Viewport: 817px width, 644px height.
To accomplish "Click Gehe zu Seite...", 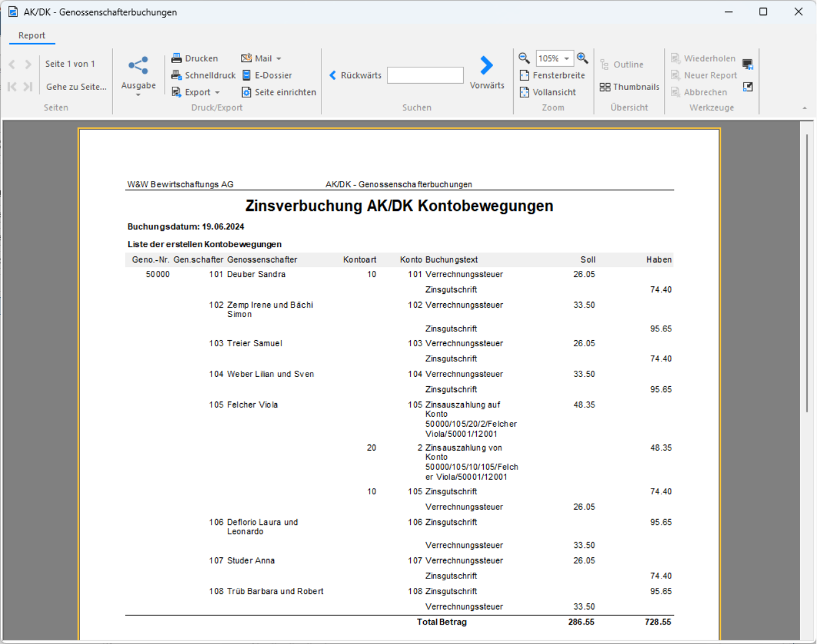I will click(x=76, y=87).
